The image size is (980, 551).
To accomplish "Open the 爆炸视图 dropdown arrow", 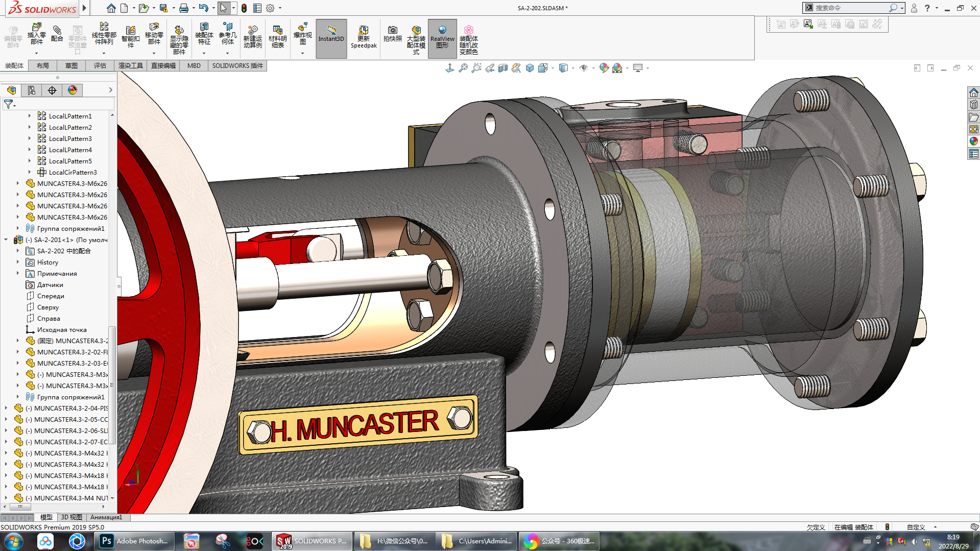I will pos(302,53).
